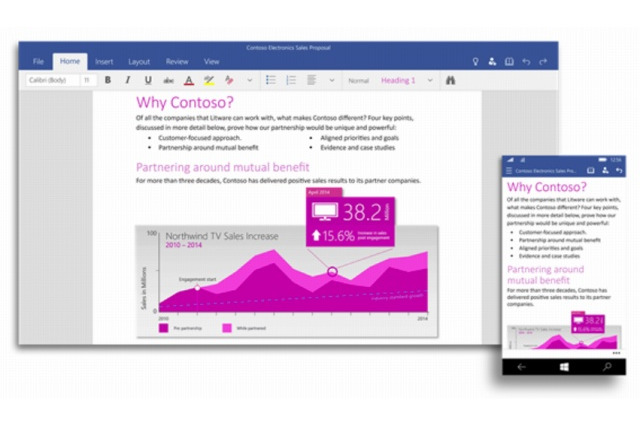Open the Share people icon in ribbon

tap(492, 62)
